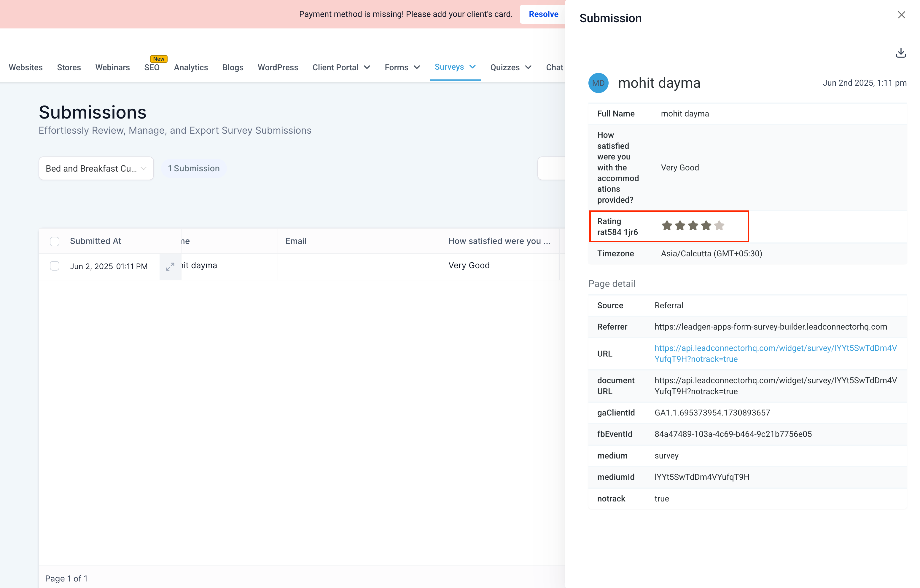Check the Jun 2, 2025 submission row checkbox
This screenshot has width=920, height=588.
pyautogui.click(x=55, y=266)
